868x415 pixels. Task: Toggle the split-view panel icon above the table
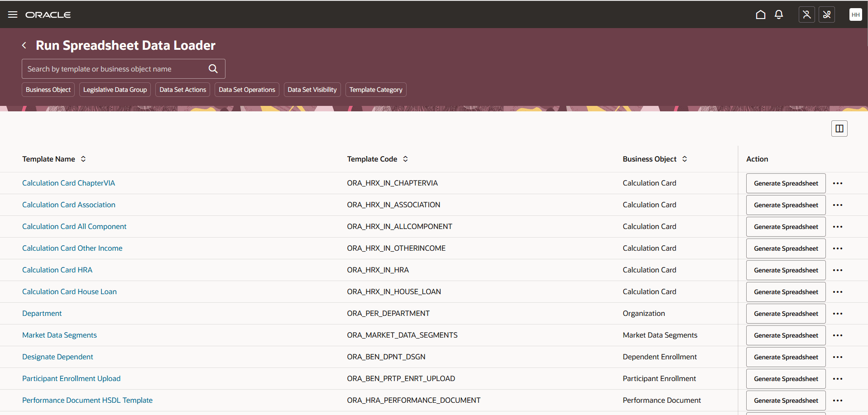click(x=839, y=128)
